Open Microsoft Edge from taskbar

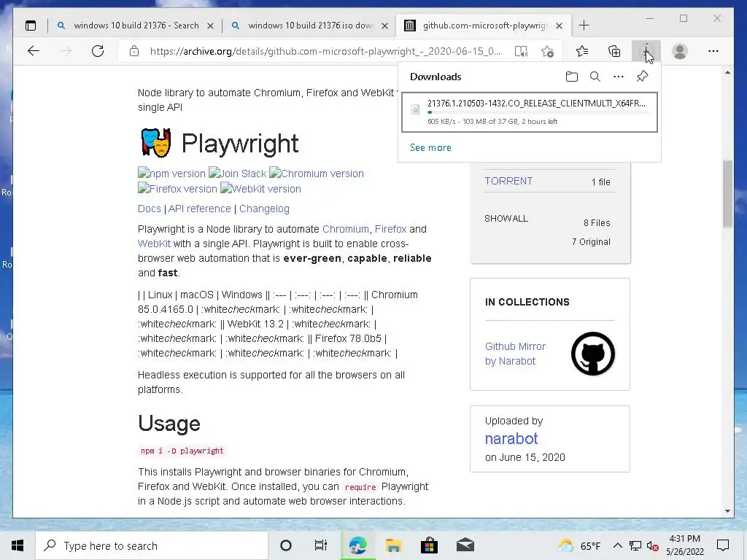click(357, 545)
